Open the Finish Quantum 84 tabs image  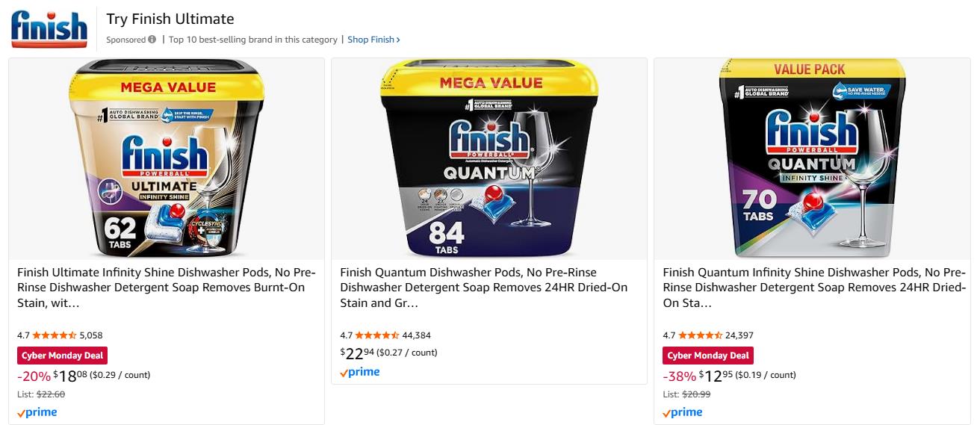tap(489, 159)
